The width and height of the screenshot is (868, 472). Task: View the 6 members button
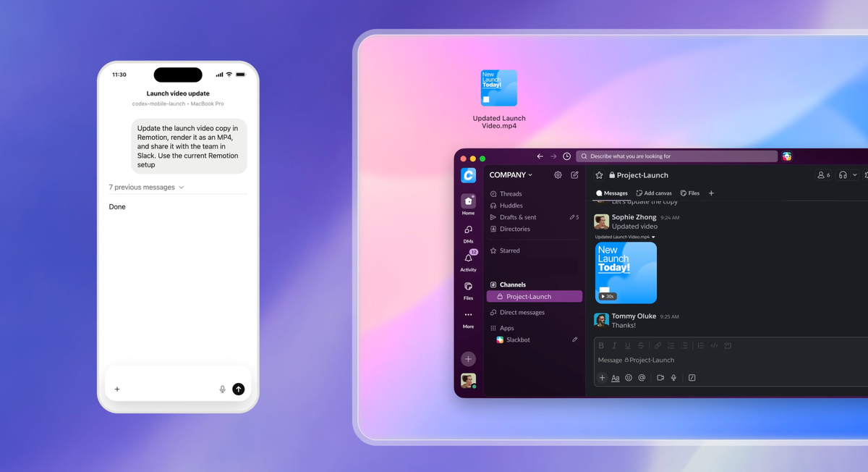coord(823,175)
